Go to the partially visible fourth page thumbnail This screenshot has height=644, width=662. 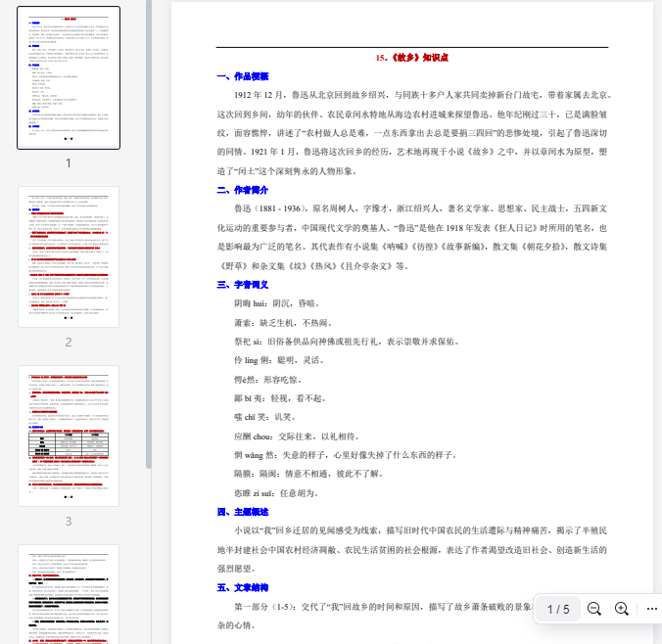pyautogui.click(x=69, y=593)
